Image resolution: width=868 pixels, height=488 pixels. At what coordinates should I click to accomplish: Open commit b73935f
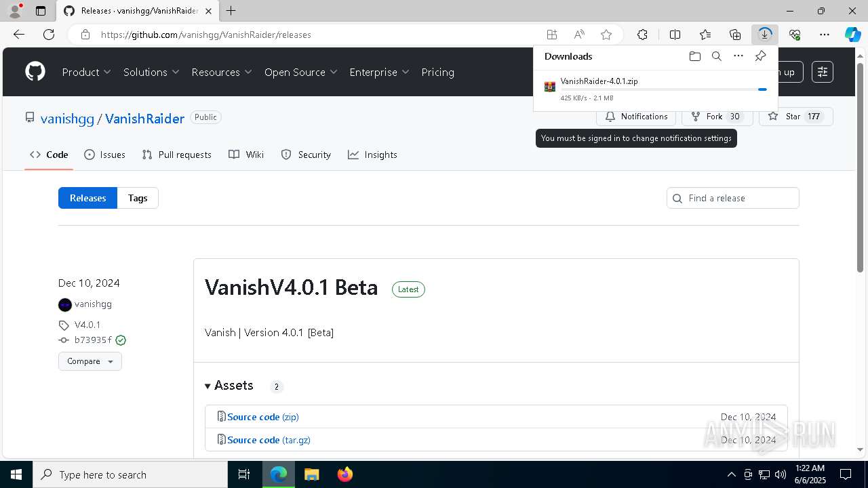point(93,340)
